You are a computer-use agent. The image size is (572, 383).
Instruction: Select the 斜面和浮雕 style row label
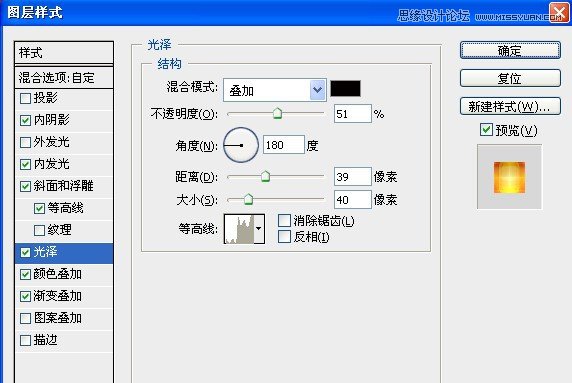(x=63, y=186)
